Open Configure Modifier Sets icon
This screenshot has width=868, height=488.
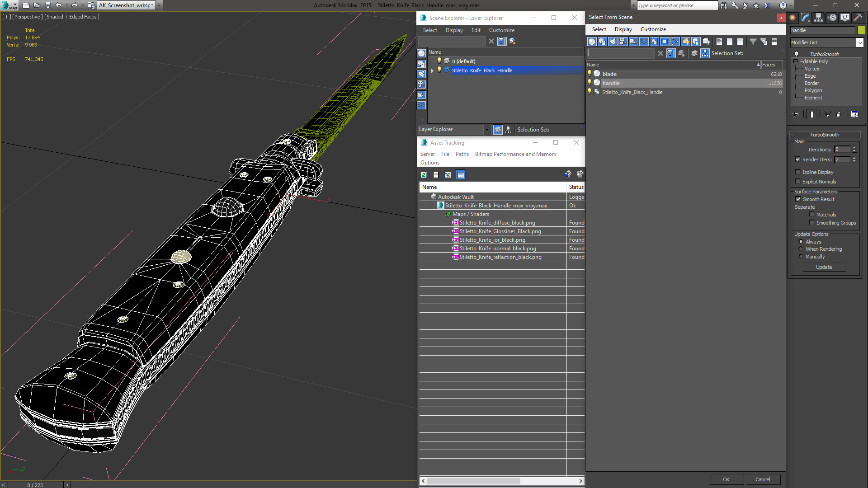(854, 114)
